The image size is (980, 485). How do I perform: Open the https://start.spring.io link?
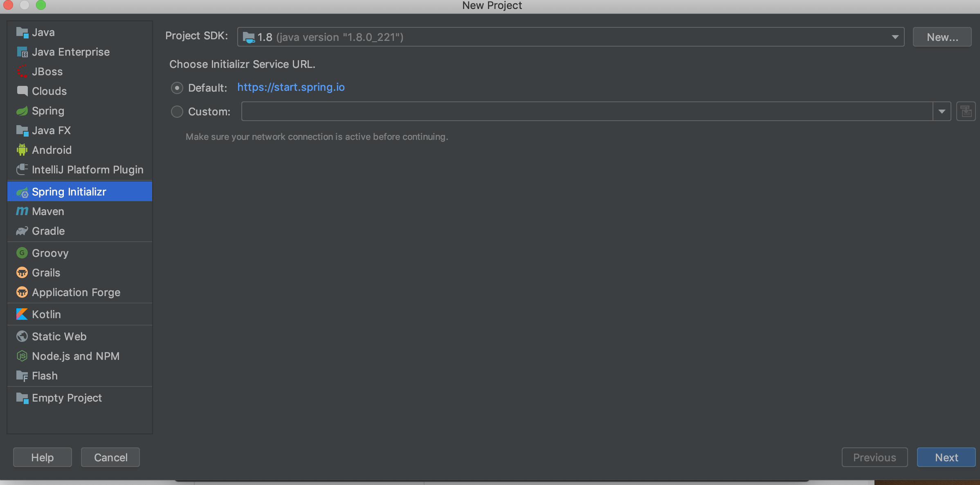pos(291,87)
